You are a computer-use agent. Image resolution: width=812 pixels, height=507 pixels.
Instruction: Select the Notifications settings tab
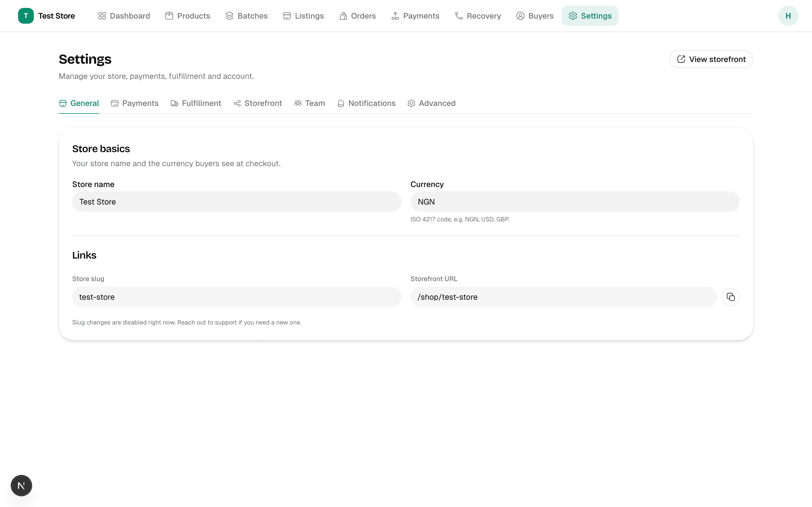[x=367, y=103]
